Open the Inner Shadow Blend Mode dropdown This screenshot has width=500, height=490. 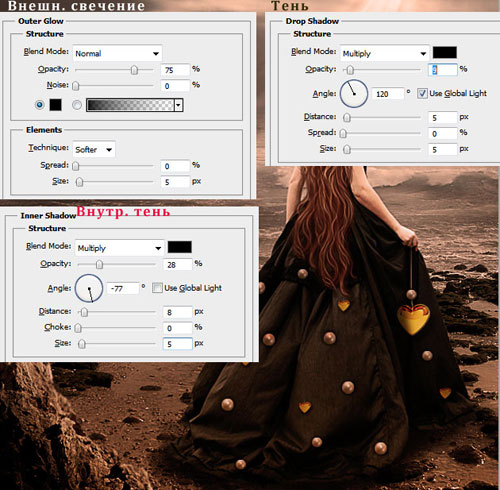(x=119, y=248)
